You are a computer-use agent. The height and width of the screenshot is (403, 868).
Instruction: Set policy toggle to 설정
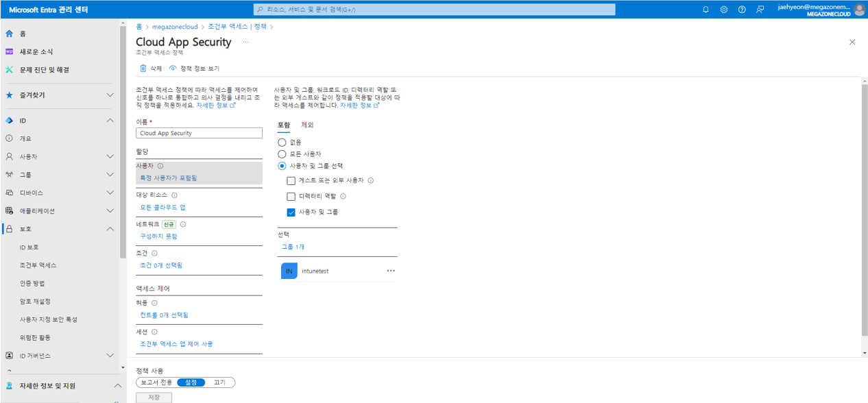tap(191, 382)
